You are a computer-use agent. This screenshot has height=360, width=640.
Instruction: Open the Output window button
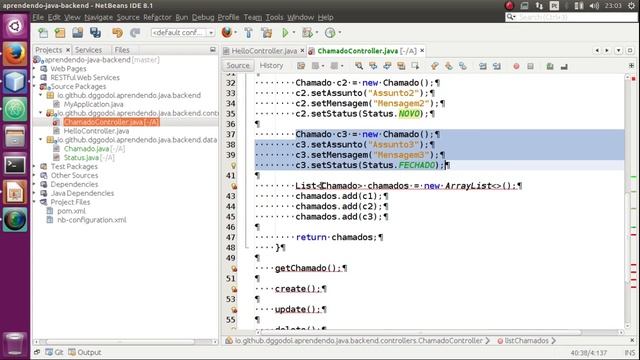point(85,352)
